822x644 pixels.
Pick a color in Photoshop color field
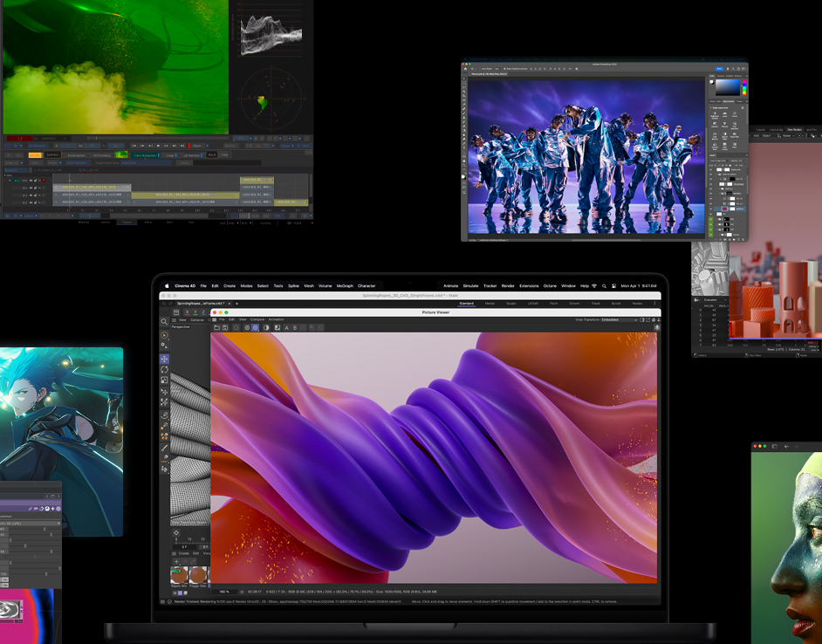[727, 87]
